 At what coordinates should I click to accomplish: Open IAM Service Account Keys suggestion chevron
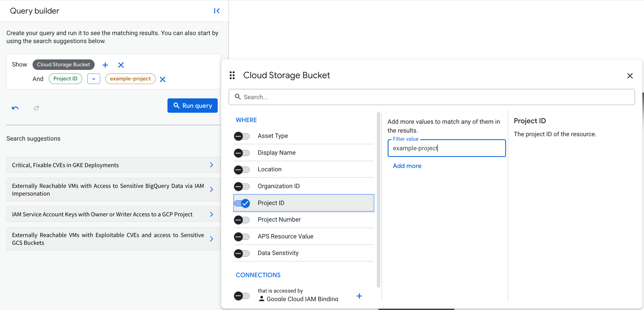click(211, 214)
